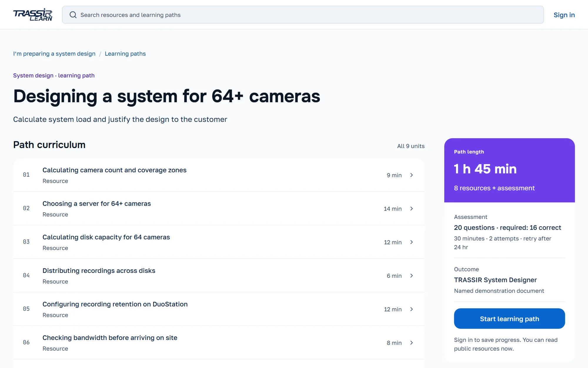Click chevron for Configuring recording retention unit
This screenshot has width=588, height=368.
412,309
